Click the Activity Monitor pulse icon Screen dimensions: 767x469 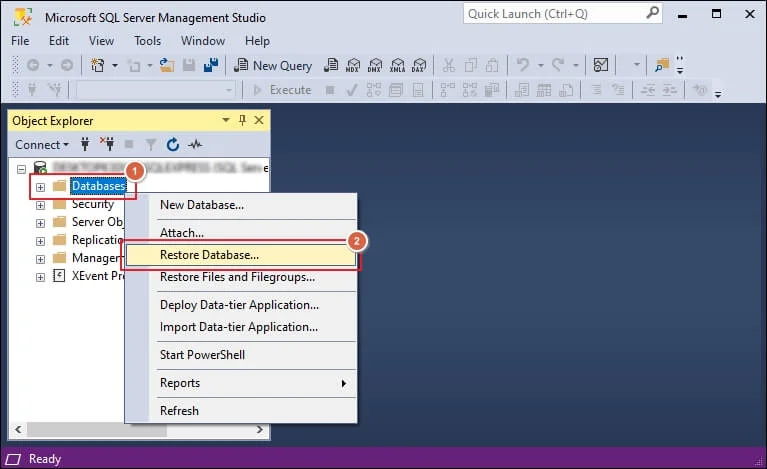coord(195,145)
